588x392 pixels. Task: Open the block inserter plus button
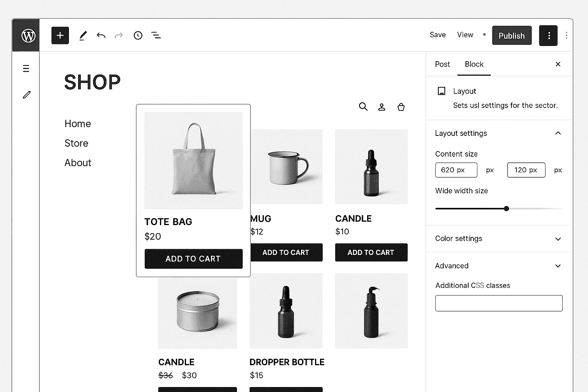pyautogui.click(x=60, y=36)
